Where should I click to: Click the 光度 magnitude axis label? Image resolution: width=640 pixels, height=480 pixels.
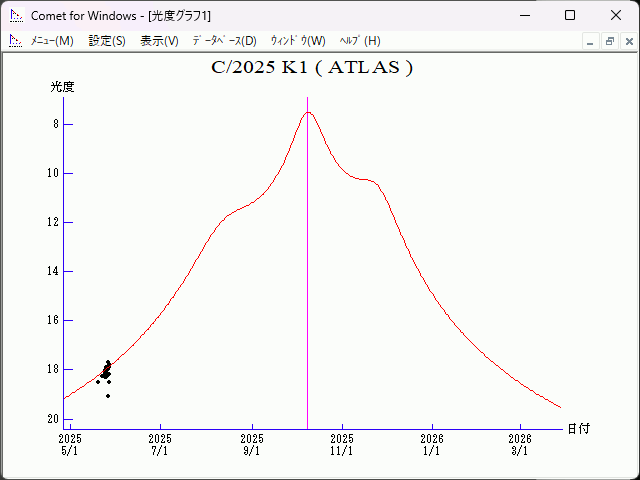coord(62,87)
